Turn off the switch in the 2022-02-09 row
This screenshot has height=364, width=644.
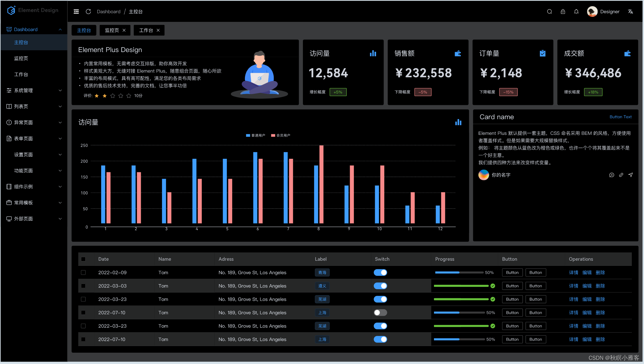click(x=380, y=272)
